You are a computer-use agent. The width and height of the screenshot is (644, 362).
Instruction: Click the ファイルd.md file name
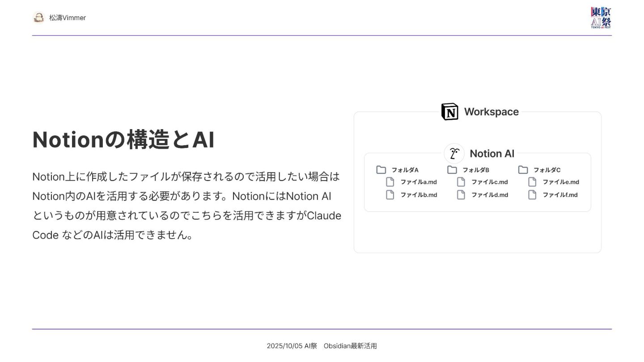[490, 195]
